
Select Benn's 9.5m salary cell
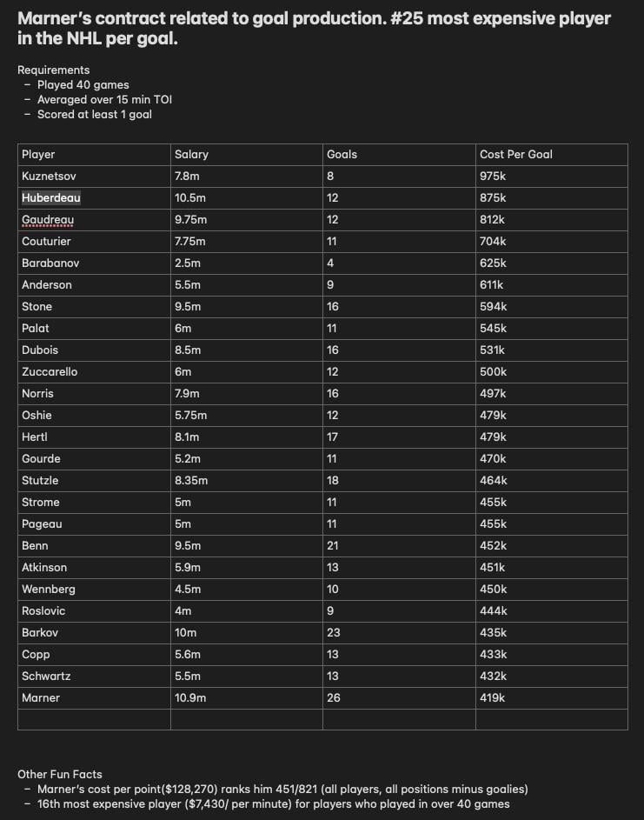pyautogui.click(x=247, y=546)
